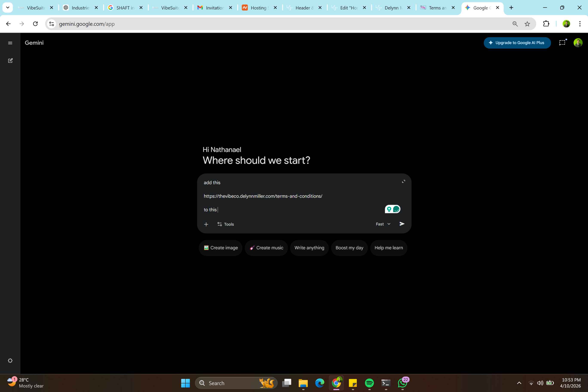Switch to the Hosting tab
Viewport: 588px width, 392px height.
[259, 8]
